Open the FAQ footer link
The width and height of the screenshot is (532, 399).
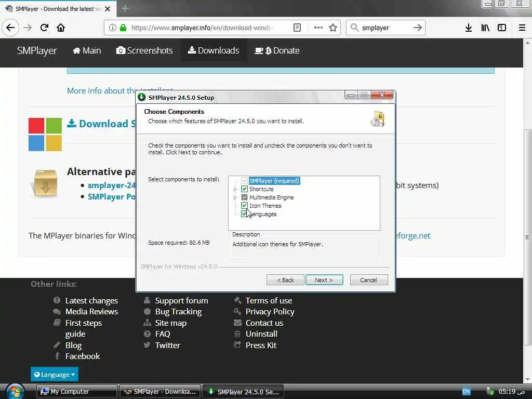(x=163, y=334)
